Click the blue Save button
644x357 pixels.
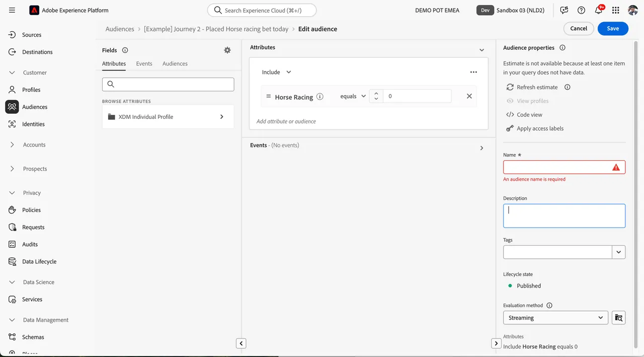tap(613, 29)
